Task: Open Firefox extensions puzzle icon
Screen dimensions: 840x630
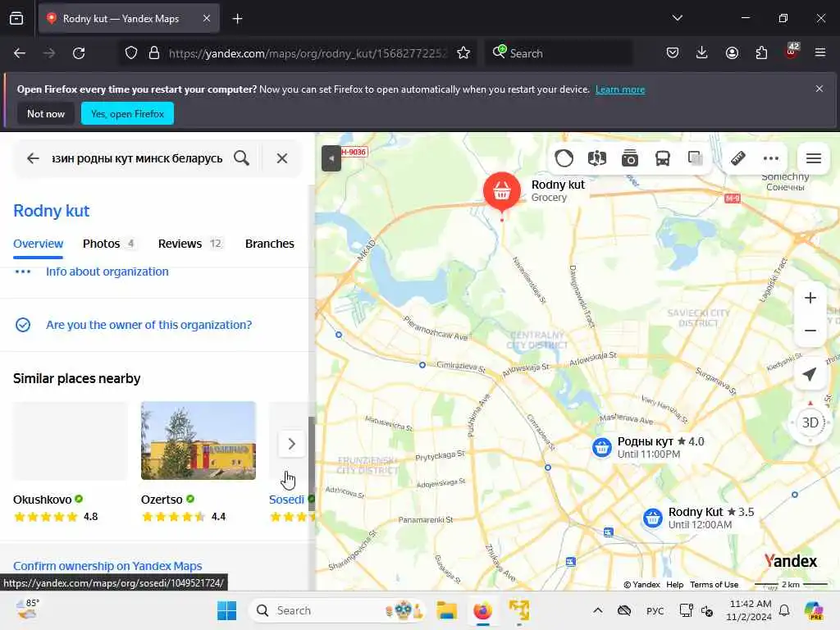Action: [761, 53]
